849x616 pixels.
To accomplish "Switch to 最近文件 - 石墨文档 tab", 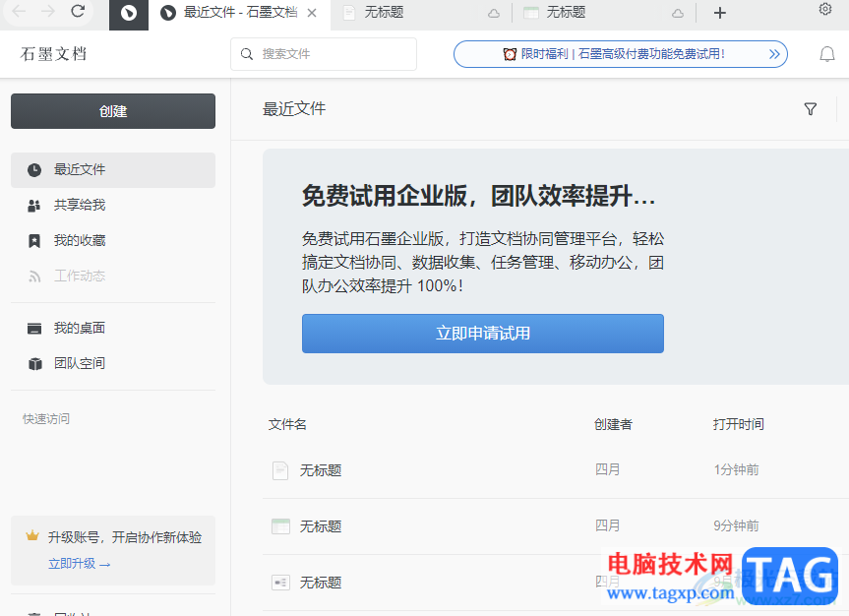I will tap(240, 13).
